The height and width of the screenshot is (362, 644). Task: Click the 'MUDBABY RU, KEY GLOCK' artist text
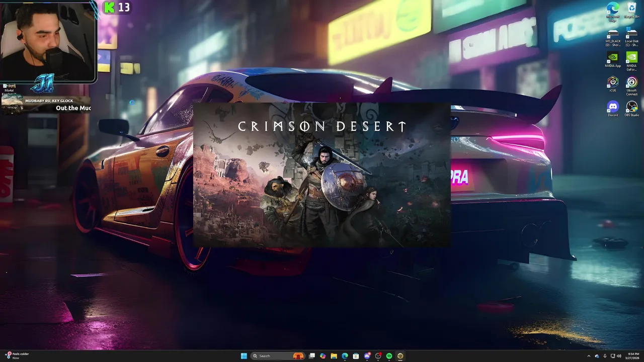(x=49, y=101)
